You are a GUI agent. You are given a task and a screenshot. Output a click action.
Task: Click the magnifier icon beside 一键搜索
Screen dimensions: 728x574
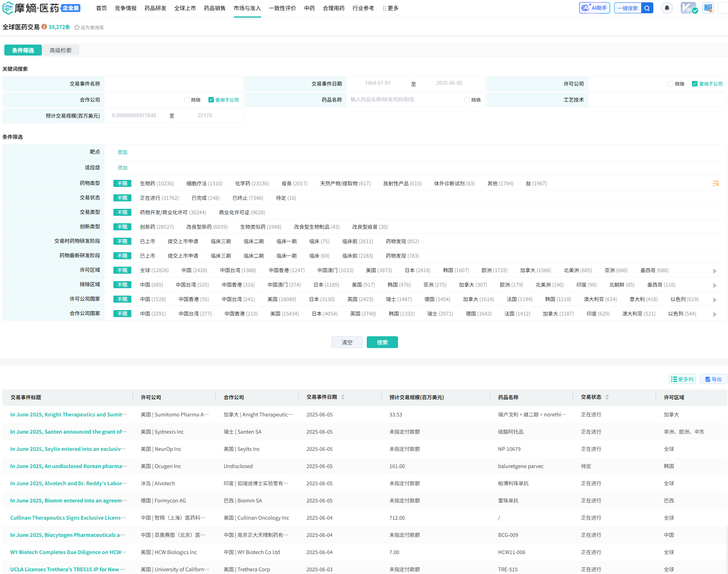647,8
